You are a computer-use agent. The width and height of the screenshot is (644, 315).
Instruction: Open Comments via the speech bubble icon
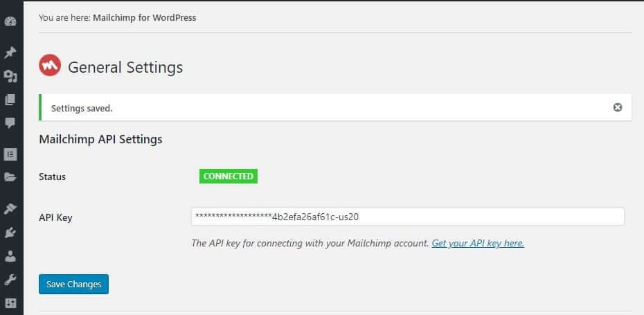coord(10,123)
